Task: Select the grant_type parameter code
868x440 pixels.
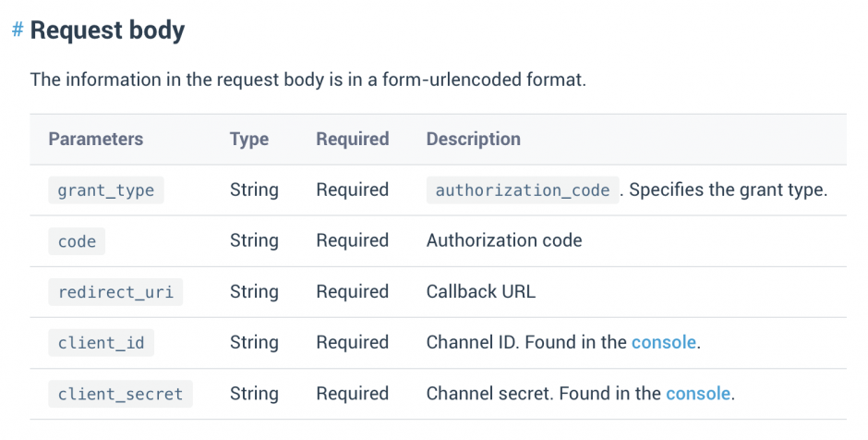Action: pos(106,190)
